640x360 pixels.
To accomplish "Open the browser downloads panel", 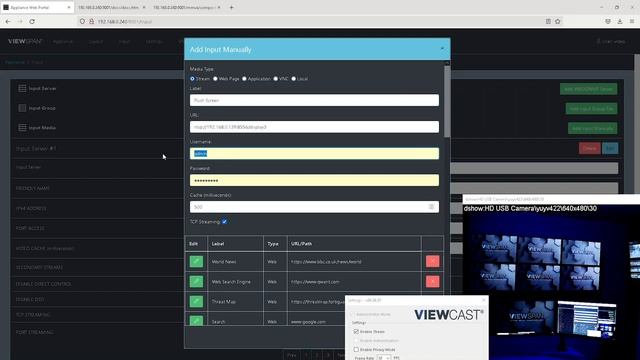I will [x=620, y=21].
